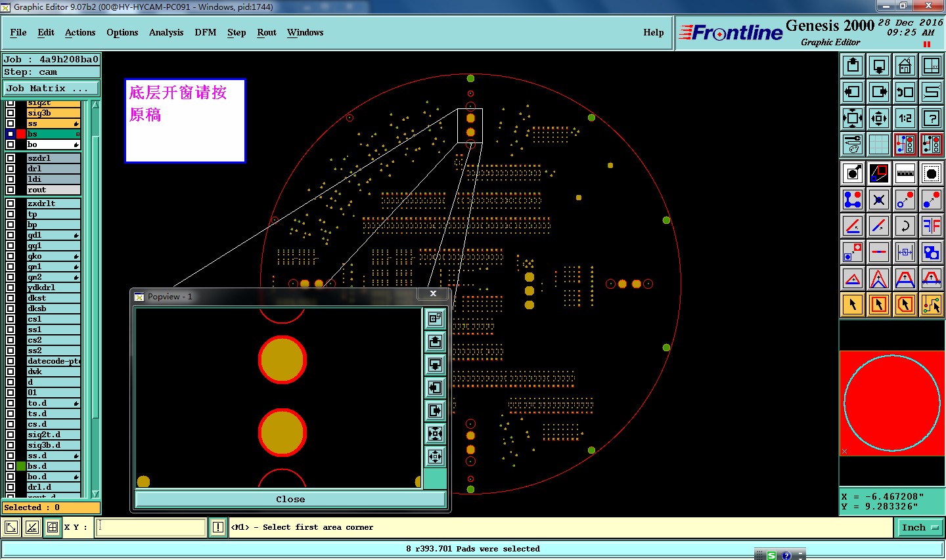Click the zoom out icon with small square
The height and width of the screenshot is (560, 946).
click(x=879, y=118)
